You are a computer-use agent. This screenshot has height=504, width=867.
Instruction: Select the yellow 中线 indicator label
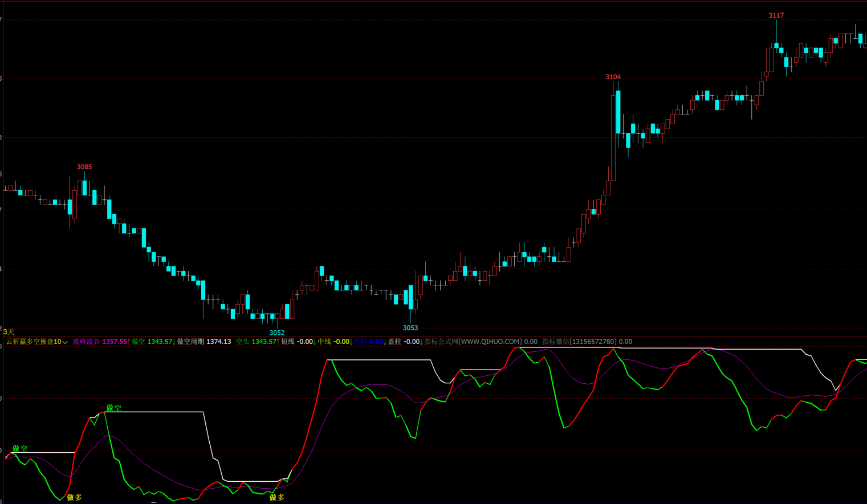coord(334,342)
